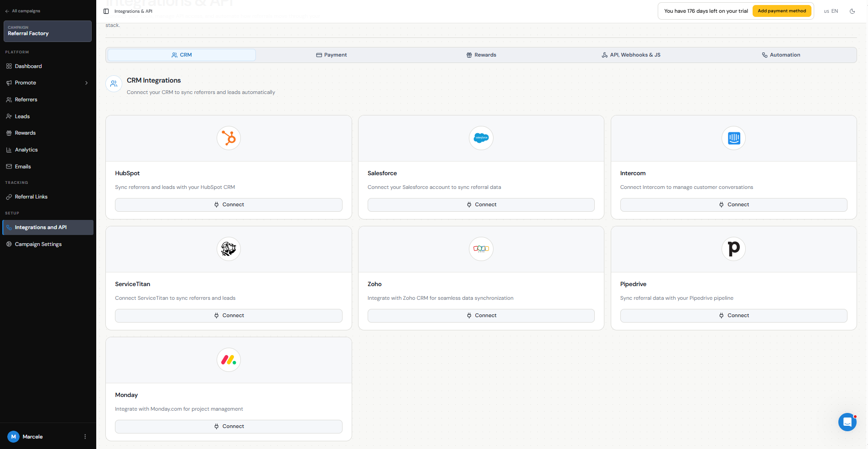This screenshot has height=449, width=868.
Task: Switch to dark mode moon icon
Action: click(x=852, y=11)
